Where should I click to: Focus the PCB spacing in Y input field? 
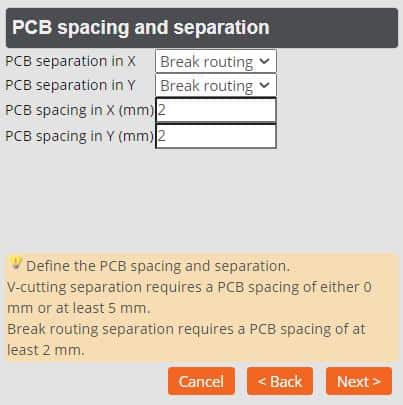[216, 136]
